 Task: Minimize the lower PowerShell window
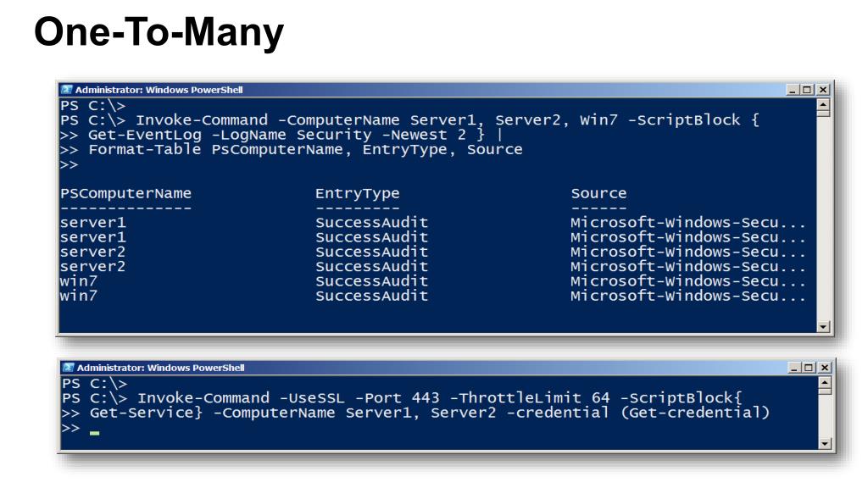coord(794,368)
